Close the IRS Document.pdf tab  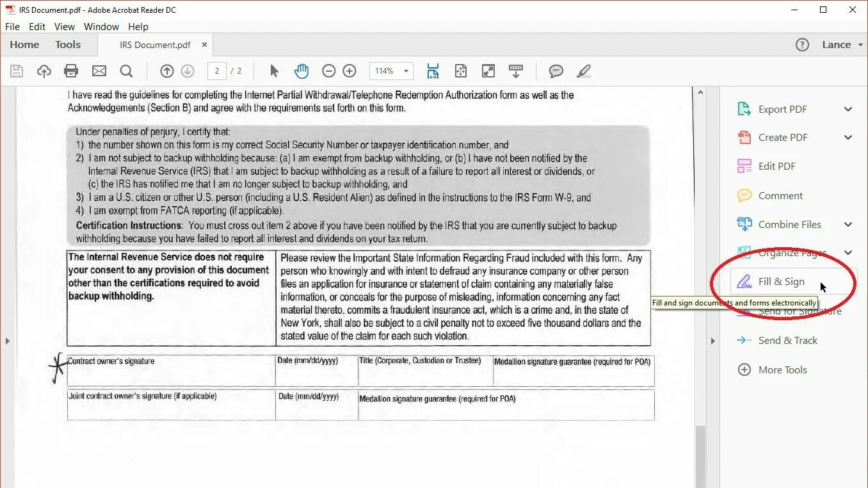205,45
